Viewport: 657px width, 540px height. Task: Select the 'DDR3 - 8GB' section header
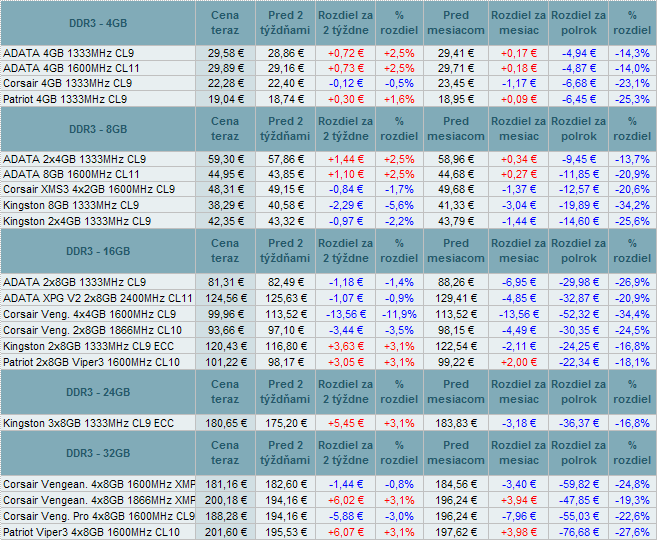tap(98, 129)
